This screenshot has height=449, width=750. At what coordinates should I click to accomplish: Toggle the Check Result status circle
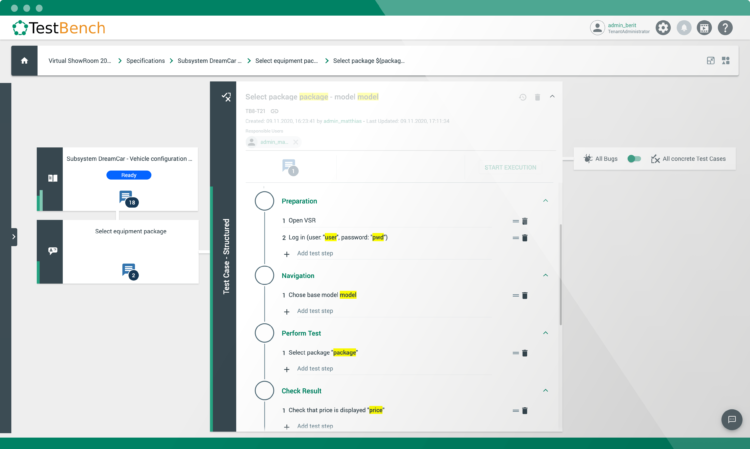coord(265,391)
